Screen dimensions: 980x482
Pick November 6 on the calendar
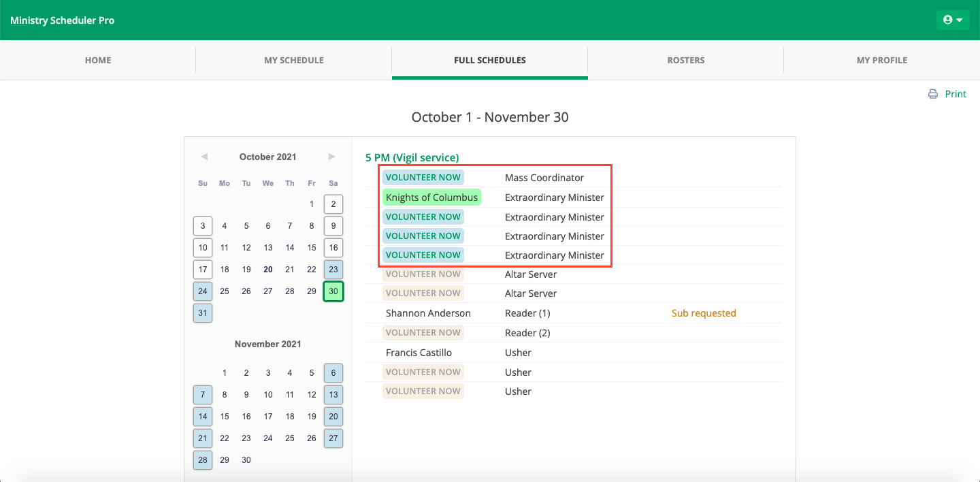pos(333,373)
